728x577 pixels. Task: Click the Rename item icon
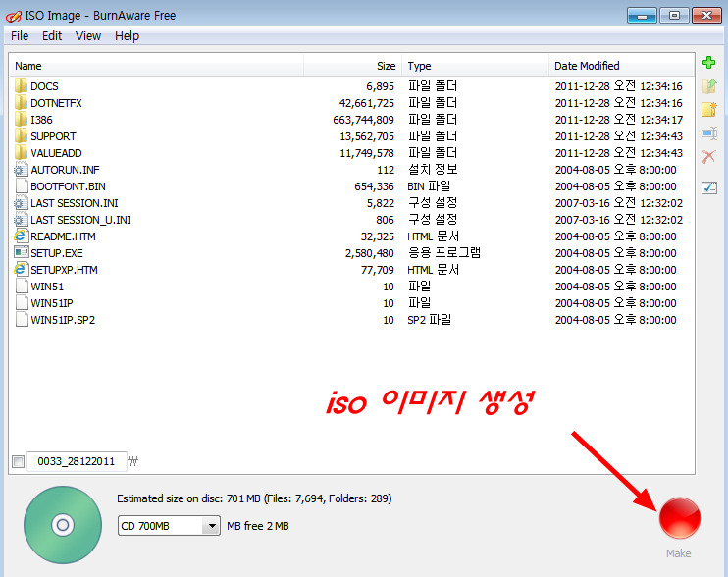(709, 133)
